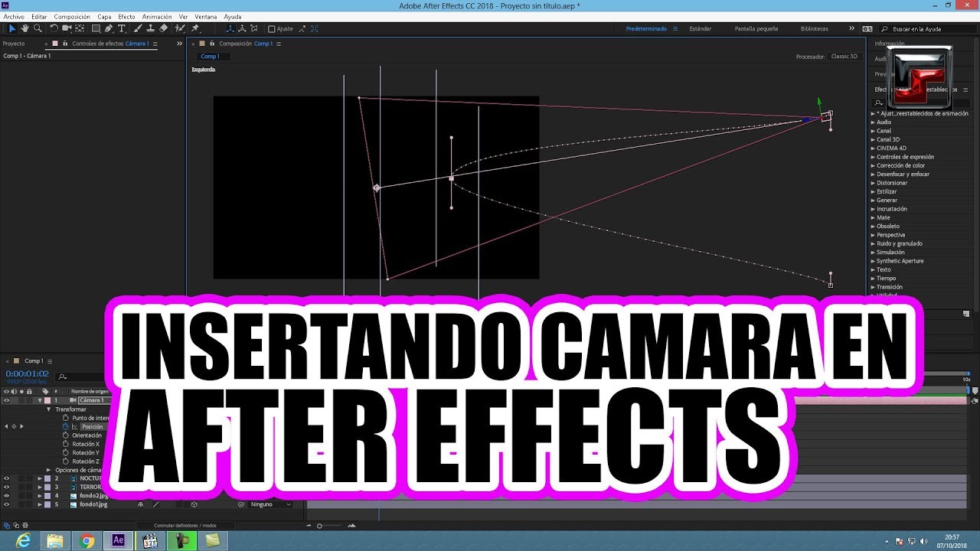This screenshot has width=980, height=551.
Task: Switch to Estándar workspace
Action: 701,29
